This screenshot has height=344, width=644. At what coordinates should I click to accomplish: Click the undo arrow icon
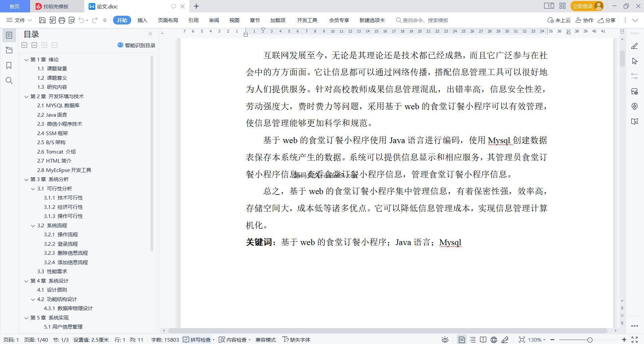[81, 20]
